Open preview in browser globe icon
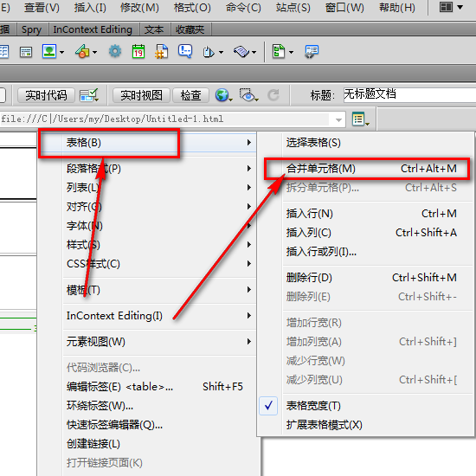 click(x=222, y=95)
